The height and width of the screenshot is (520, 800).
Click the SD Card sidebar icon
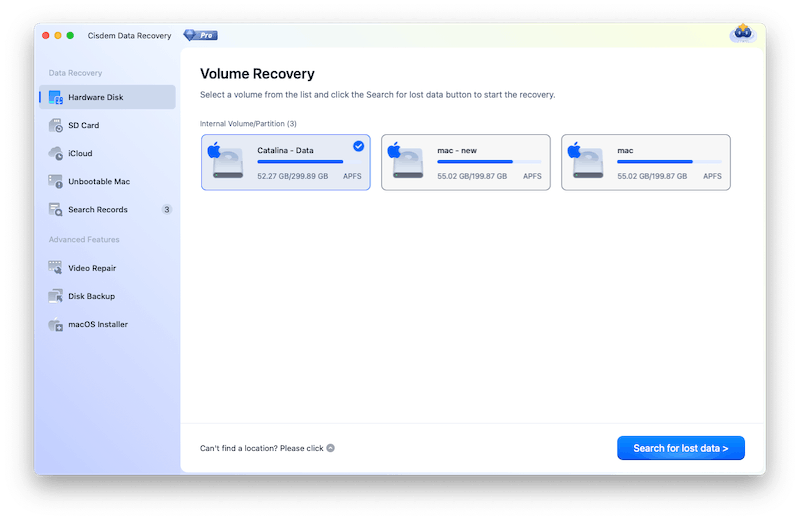coord(56,125)
